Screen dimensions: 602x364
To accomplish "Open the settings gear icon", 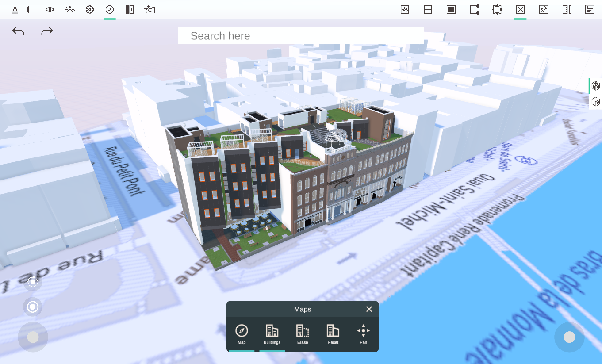I will [x=90, y=9].
